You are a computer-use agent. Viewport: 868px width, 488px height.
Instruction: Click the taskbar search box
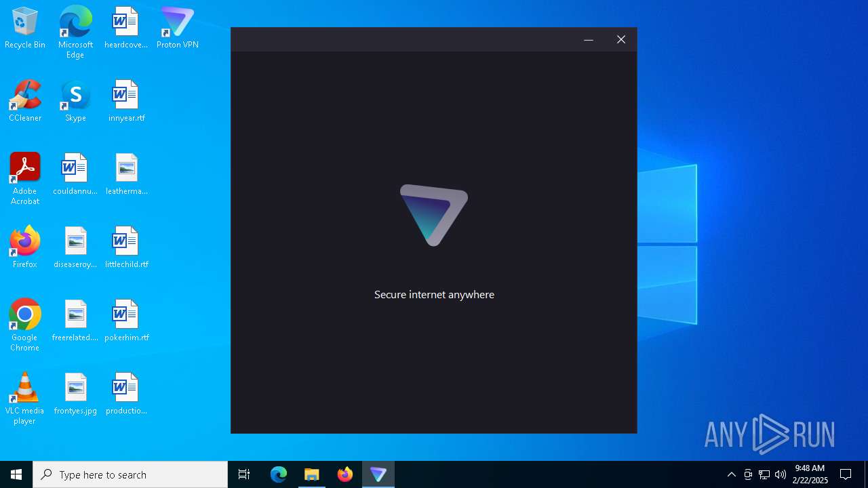pyautogui.click(x=130, y=474)
